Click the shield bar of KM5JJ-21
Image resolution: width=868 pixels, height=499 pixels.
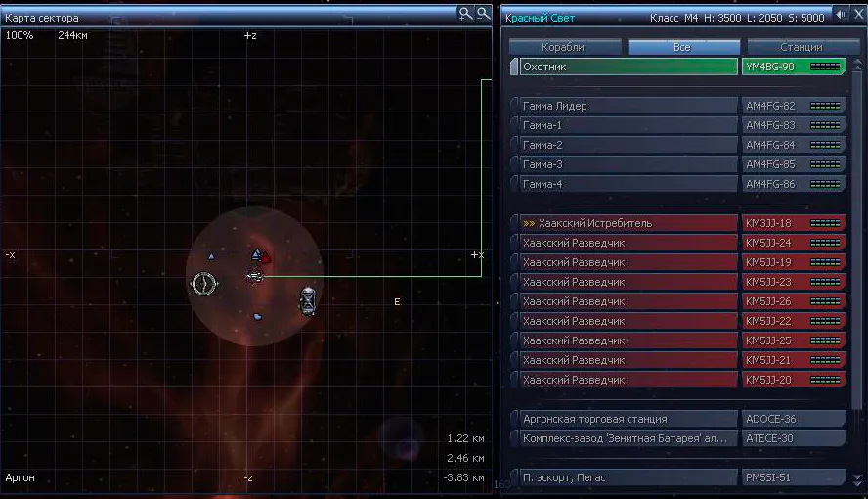point(825,360)
